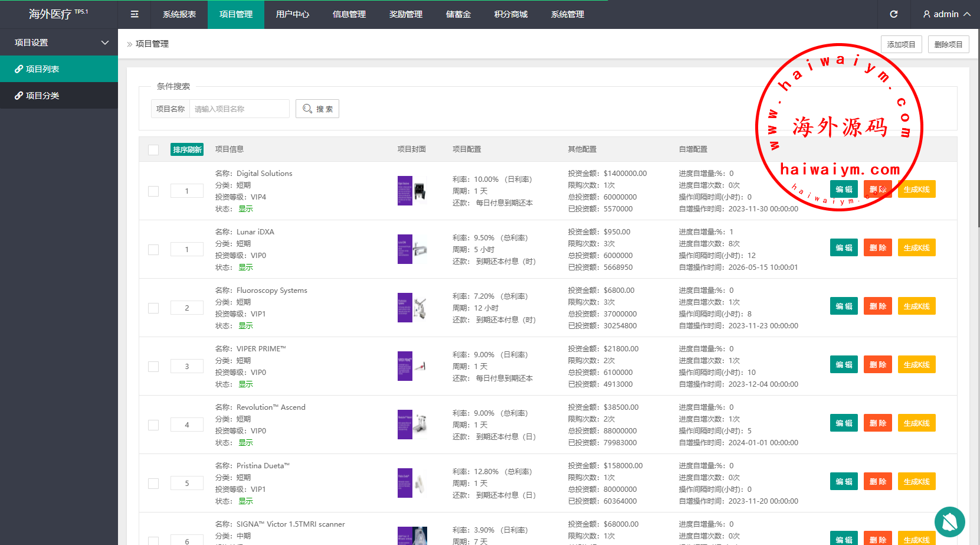The width and height of the screenshot is (980, 545).
Task: Click 编辑 for Digital Solutions row
Action: [844, 190]
